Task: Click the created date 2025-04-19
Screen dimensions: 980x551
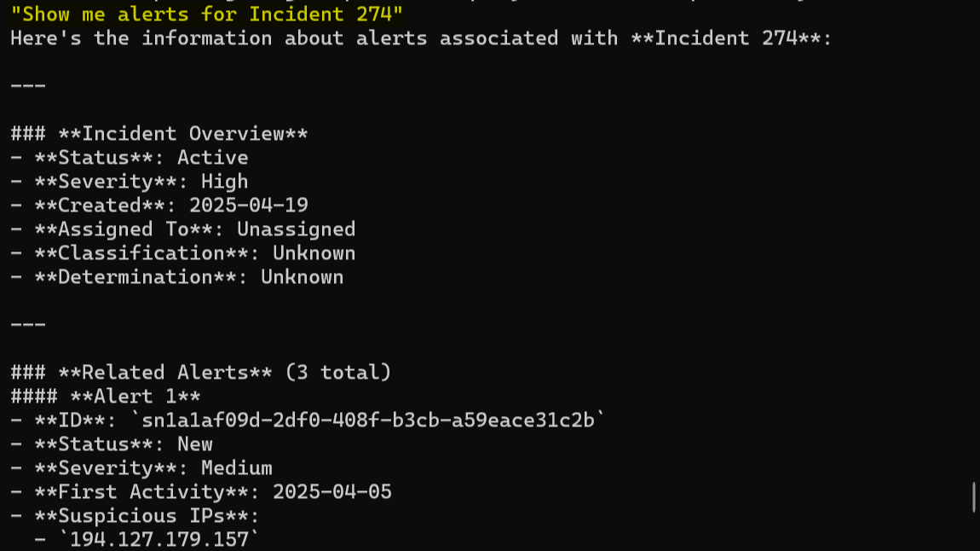Action: [x=248, y=206]
